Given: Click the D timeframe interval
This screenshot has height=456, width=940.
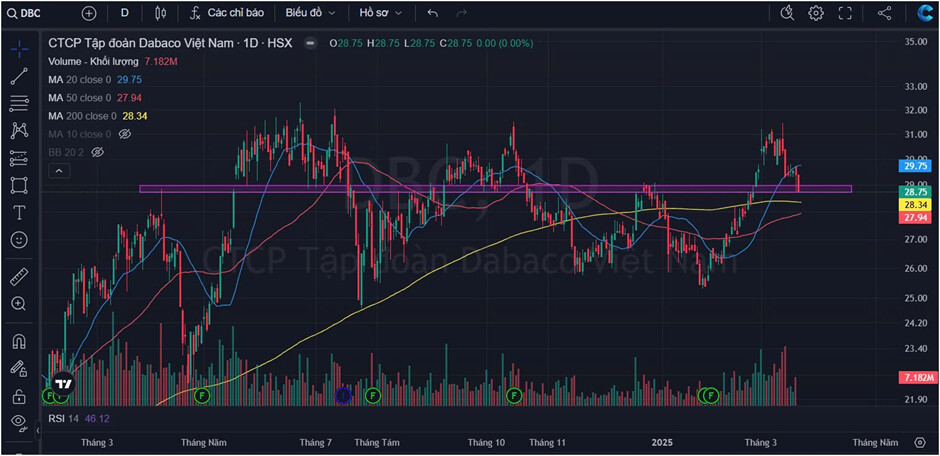Looking at the screenshot, I should click(124, 13).
